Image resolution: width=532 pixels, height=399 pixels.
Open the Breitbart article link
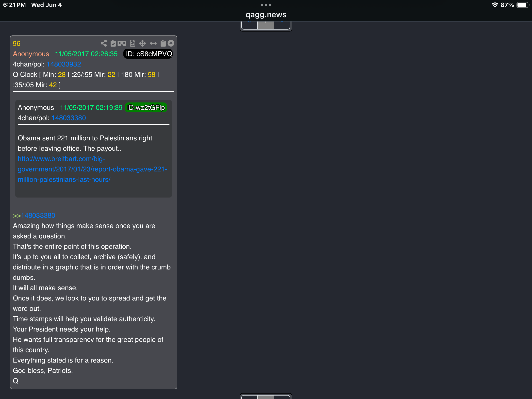coord(92,169)
